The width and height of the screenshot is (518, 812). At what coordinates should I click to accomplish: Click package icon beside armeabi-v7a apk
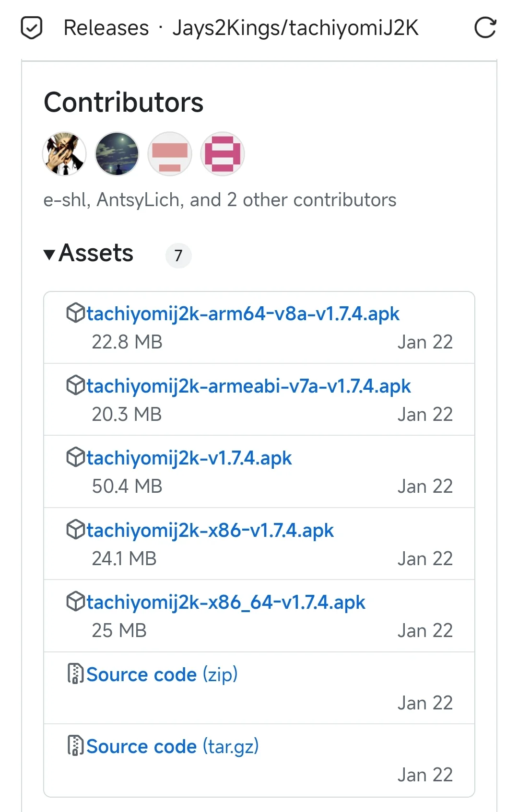(x=75, y=385)
